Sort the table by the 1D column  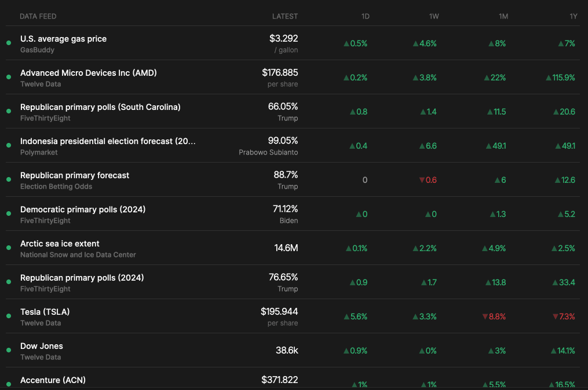365,16
